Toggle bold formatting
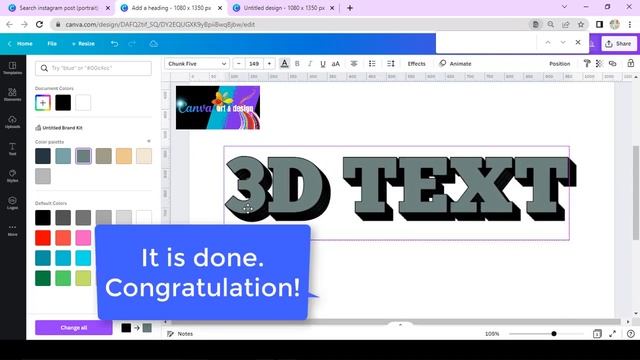 (x=297, y=64)
